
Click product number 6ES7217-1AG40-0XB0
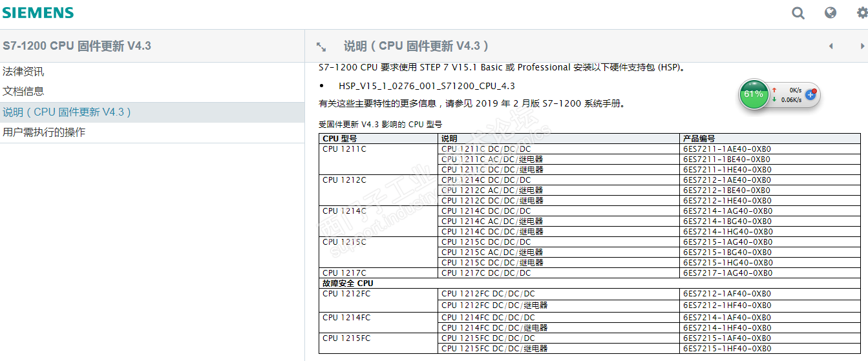[728, 273]
